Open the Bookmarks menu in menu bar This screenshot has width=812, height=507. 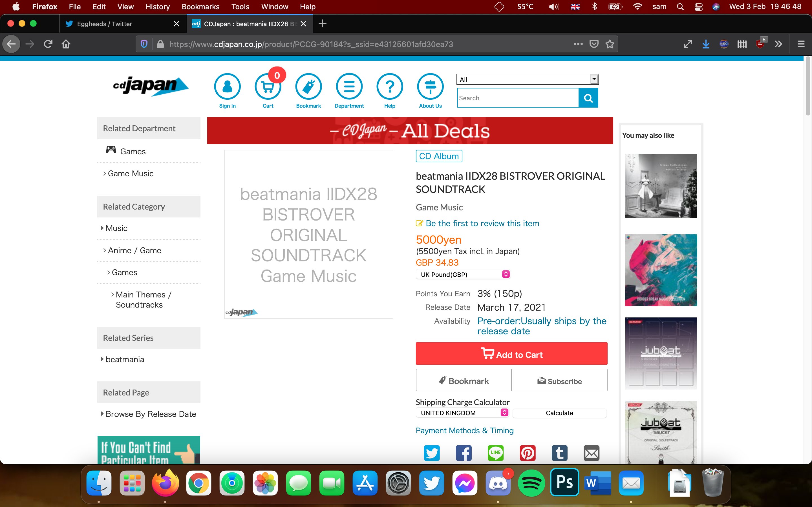tap(200, 7)
